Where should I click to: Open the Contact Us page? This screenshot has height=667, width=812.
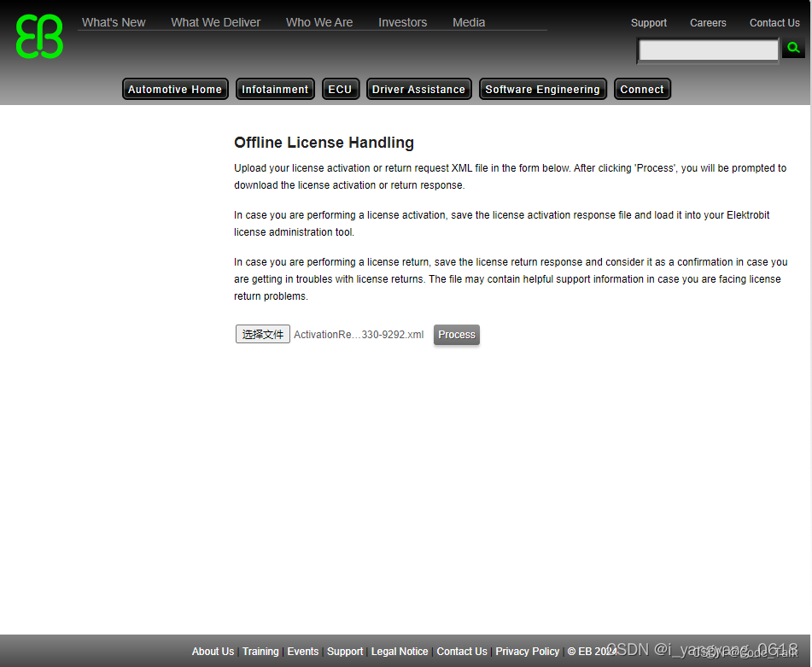click(774, 22)
